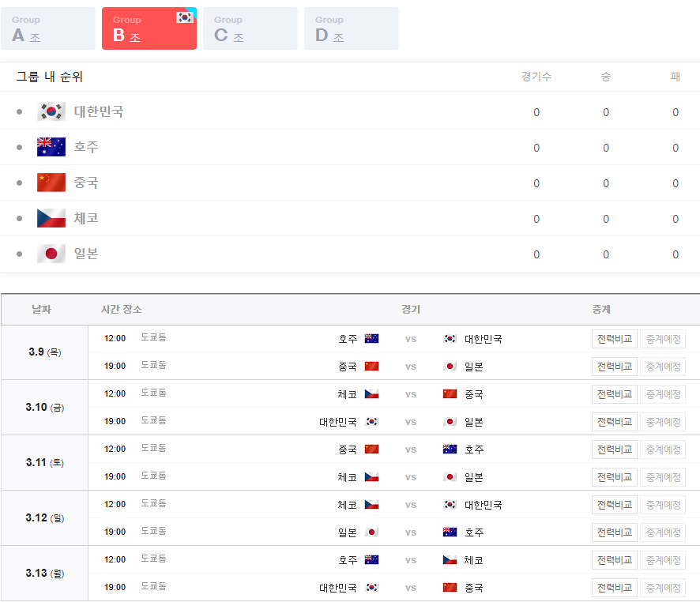Click 전력비교 for 호주 vs 대한민국 match
700x602 pixels.
click(x=615, y=339)
